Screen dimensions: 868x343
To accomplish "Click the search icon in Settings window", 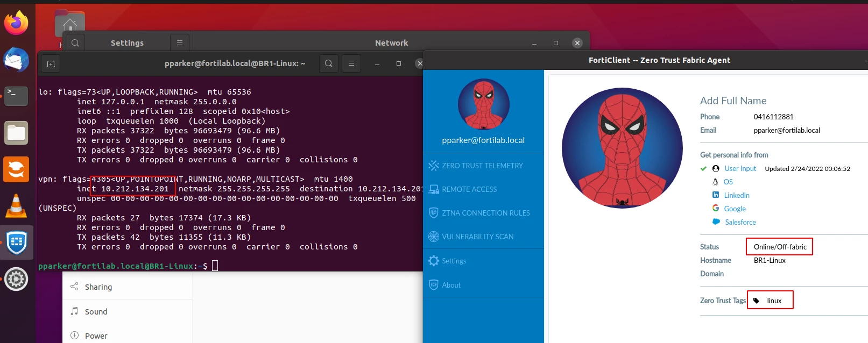I will [75, 43].
